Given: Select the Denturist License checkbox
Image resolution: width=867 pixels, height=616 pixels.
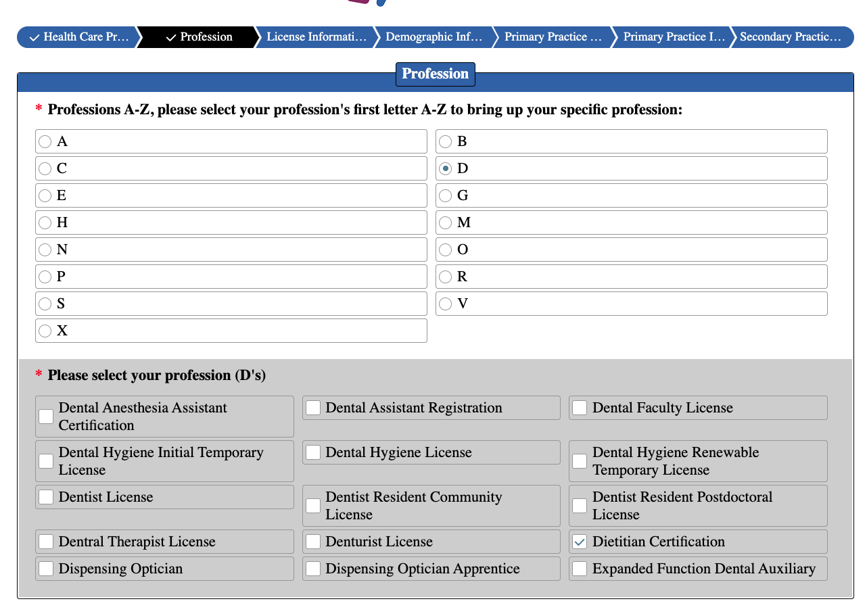Looking at the screenshot, I should (x=313, y=542).
